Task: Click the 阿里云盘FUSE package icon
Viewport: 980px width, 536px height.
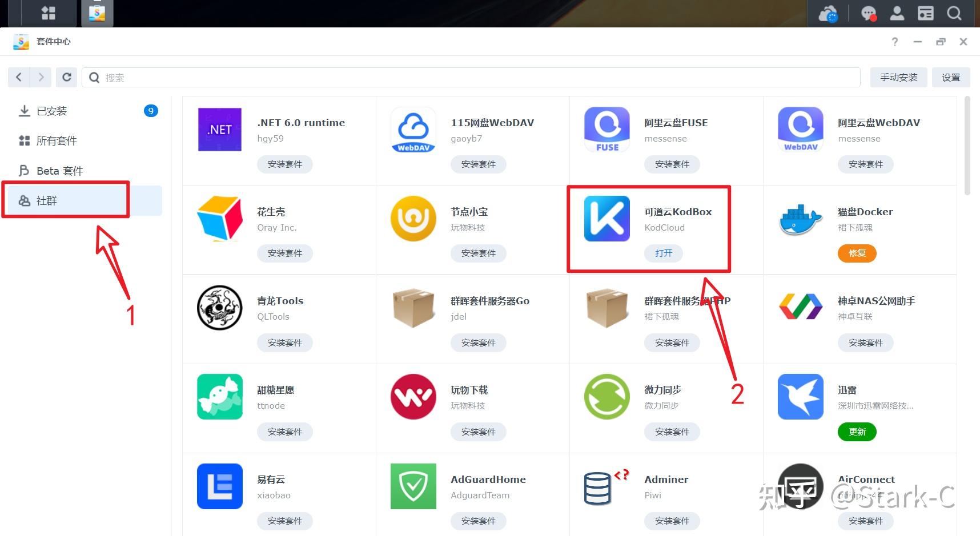Action: 607,129
